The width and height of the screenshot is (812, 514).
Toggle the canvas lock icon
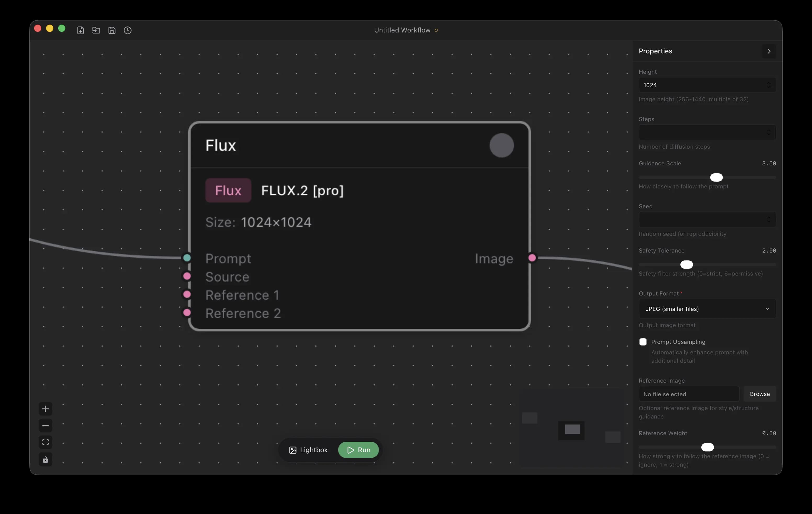(x=46, y=460)
